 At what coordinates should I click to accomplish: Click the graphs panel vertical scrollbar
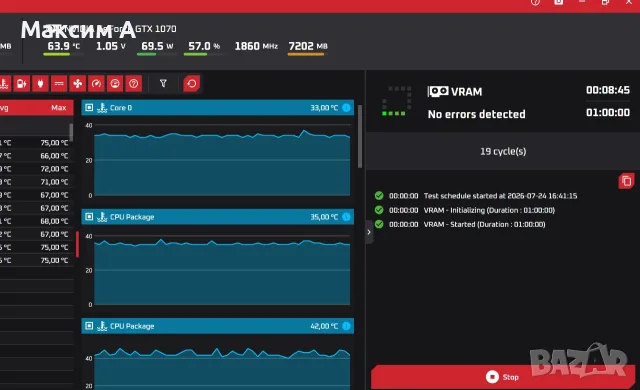(360, 137)
